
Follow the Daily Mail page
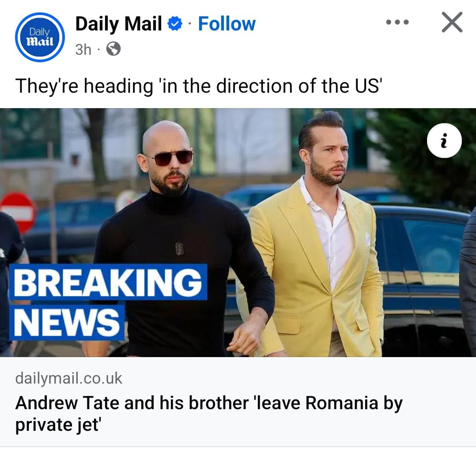[x=227, y=24]
